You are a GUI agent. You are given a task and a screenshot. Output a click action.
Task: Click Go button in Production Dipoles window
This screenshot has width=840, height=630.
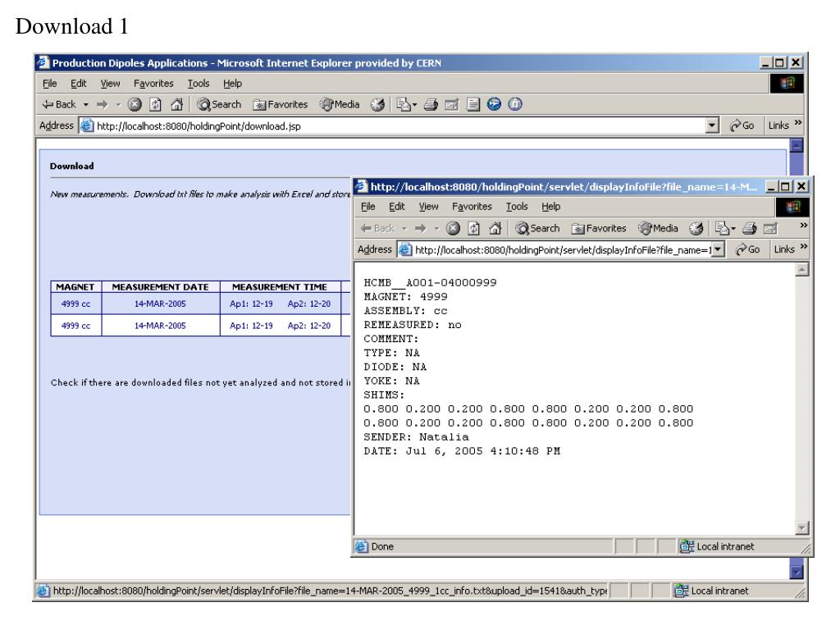742,126
